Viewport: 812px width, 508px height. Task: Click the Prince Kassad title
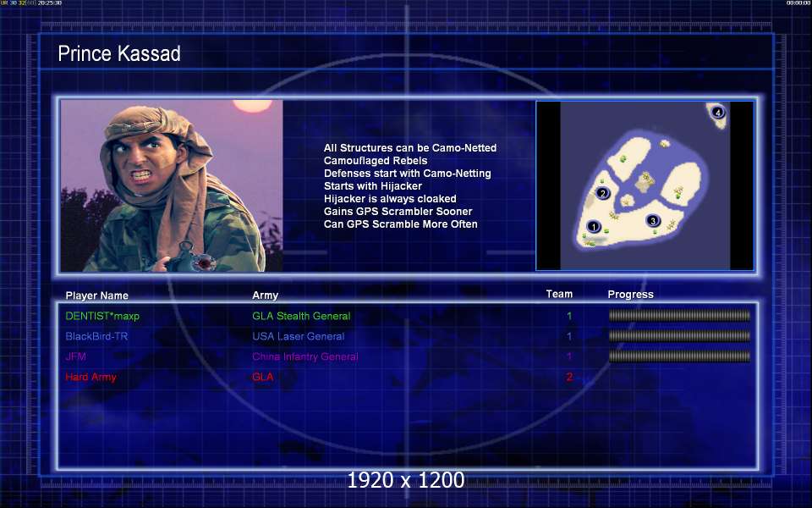(x=119, y=53)
